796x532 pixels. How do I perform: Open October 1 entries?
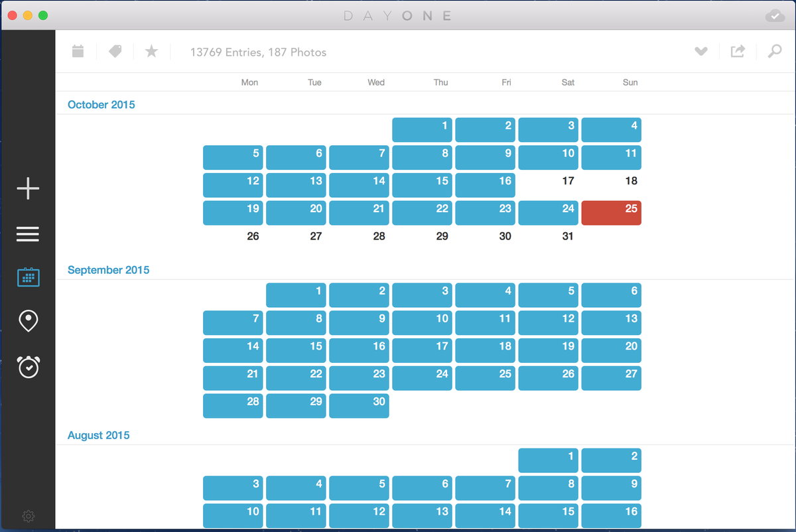click(423, 130)
